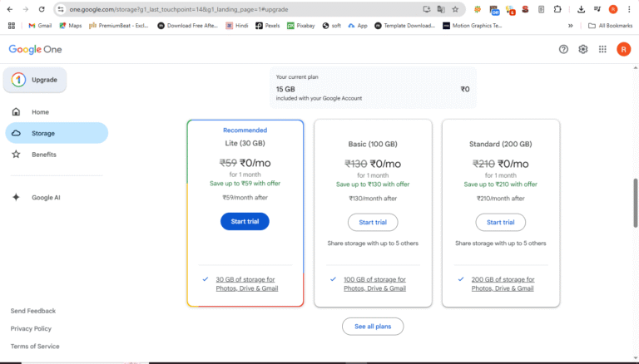The width and height of the screenshot is (639, 364).
Task: Open the All Bookmarks folder
Action: click(x=608, y=26)
